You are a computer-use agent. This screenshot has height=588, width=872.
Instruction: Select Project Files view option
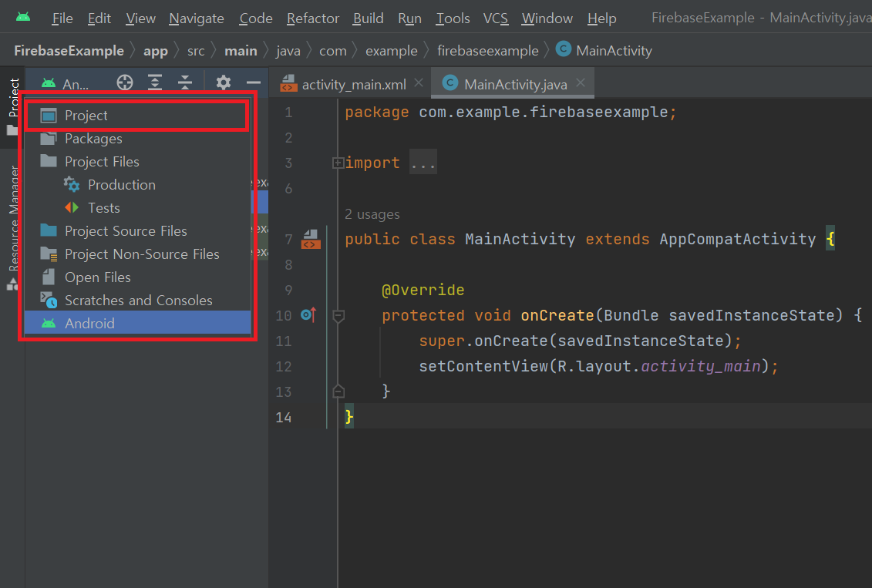pos(137,162)
